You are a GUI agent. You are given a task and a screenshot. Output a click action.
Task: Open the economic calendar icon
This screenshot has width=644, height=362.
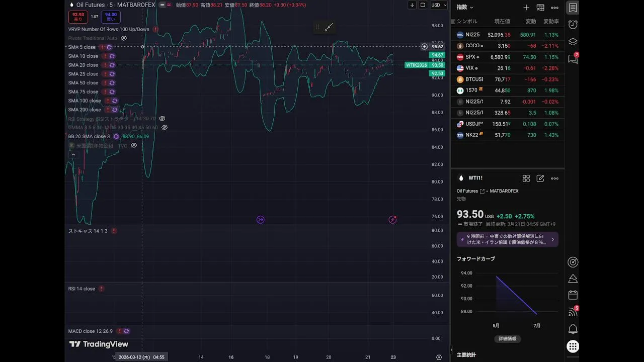573,295
